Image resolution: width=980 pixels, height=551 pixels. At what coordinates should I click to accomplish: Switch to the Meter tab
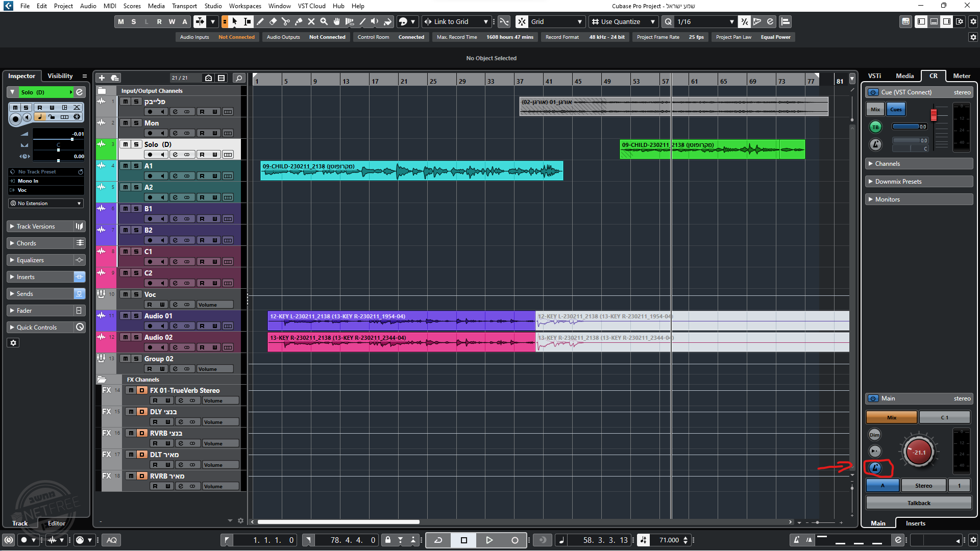962,76
